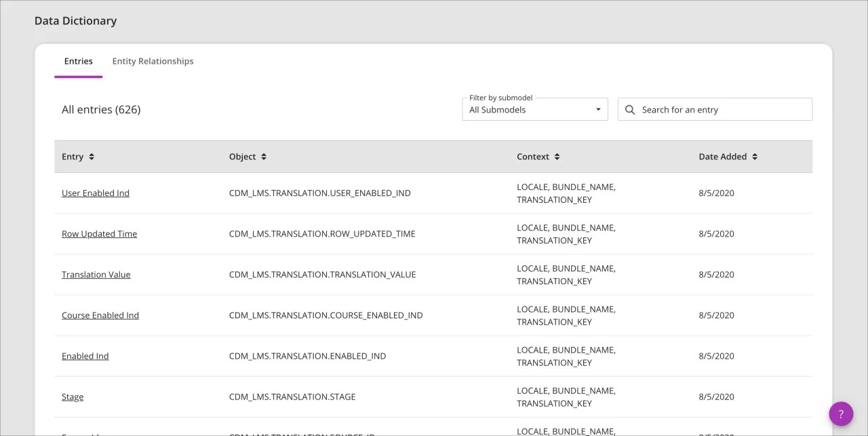View details for Translation Value

[x=96, y=274]
